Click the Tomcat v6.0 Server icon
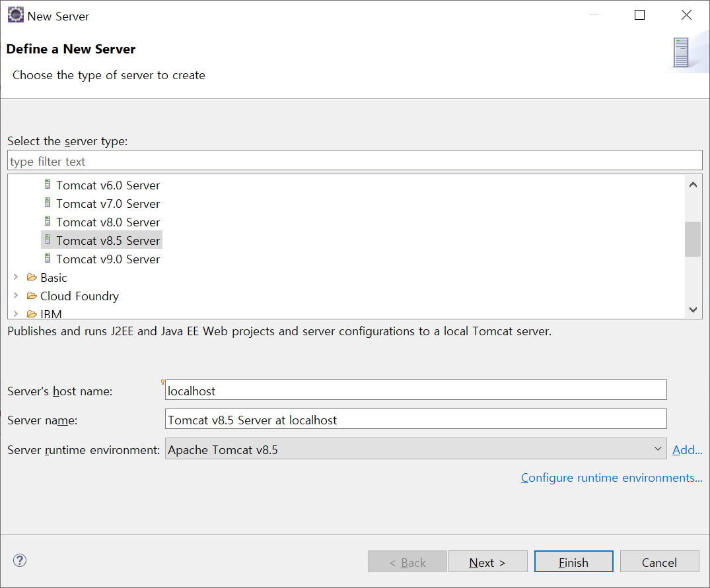 coord(48,184)
